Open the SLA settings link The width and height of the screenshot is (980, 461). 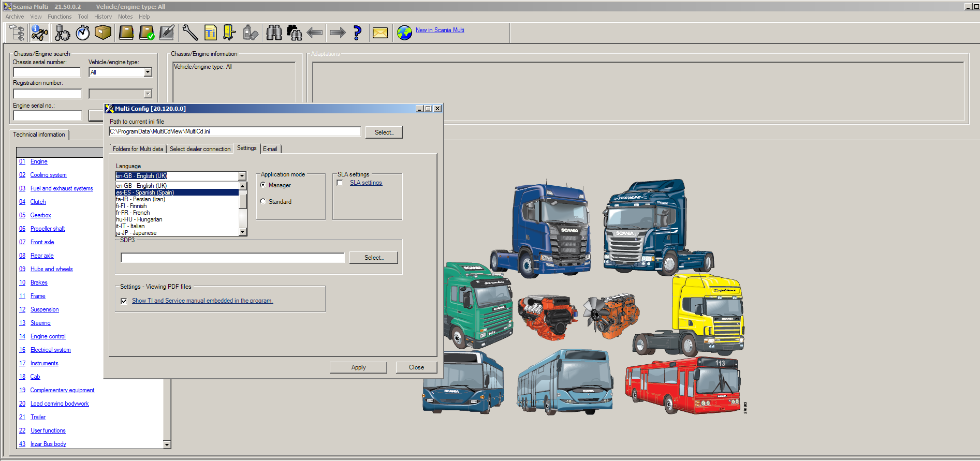click(x=365, y=183)
